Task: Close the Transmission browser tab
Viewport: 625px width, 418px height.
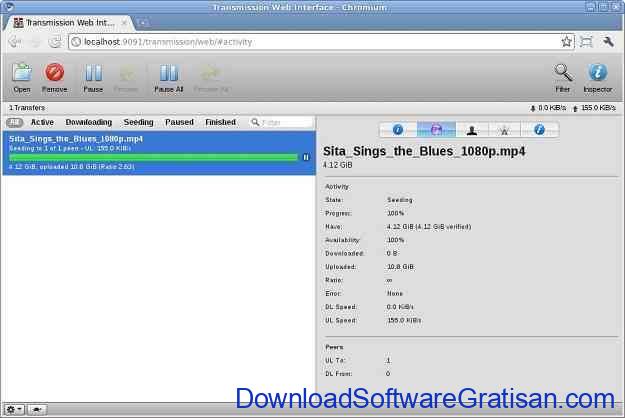Action: click(124, 23)
